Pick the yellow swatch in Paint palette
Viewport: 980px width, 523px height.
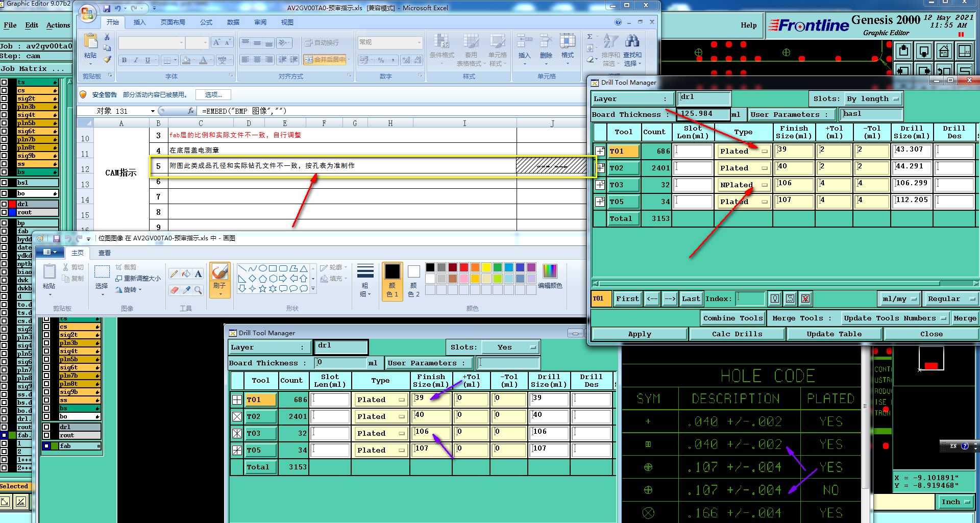point(486,267)
